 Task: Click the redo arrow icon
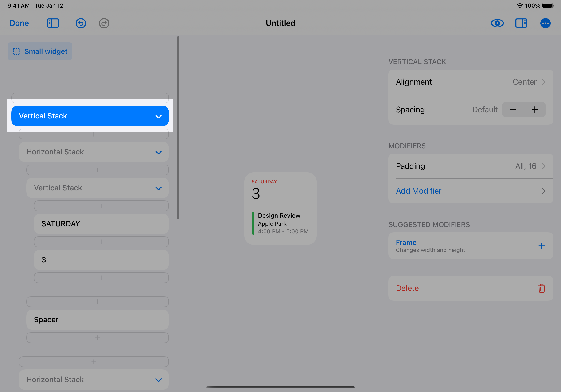104,23
